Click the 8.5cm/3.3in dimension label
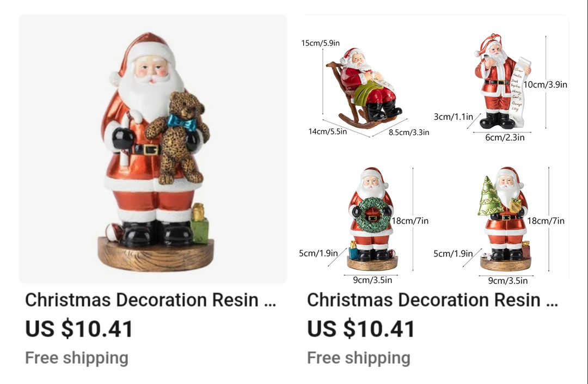 point(409,132)
